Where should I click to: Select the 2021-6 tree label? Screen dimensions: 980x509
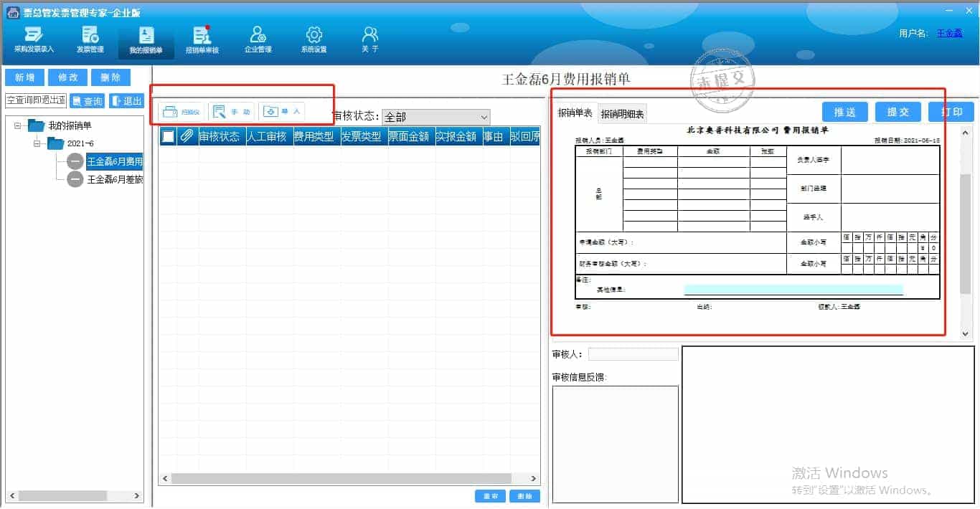80,143
